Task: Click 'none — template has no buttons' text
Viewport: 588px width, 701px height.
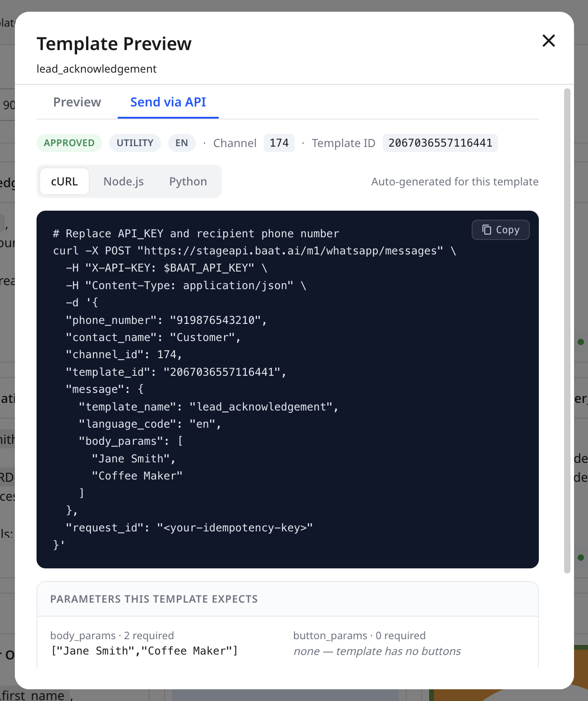Action: point(377,651)
